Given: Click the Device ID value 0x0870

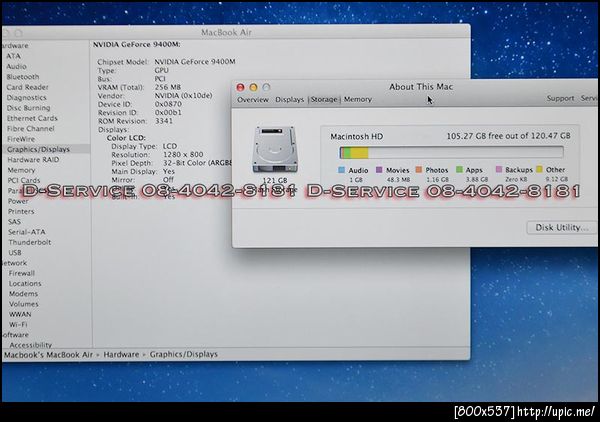Looking at the screenshot, I should click(x=168, y=104).
